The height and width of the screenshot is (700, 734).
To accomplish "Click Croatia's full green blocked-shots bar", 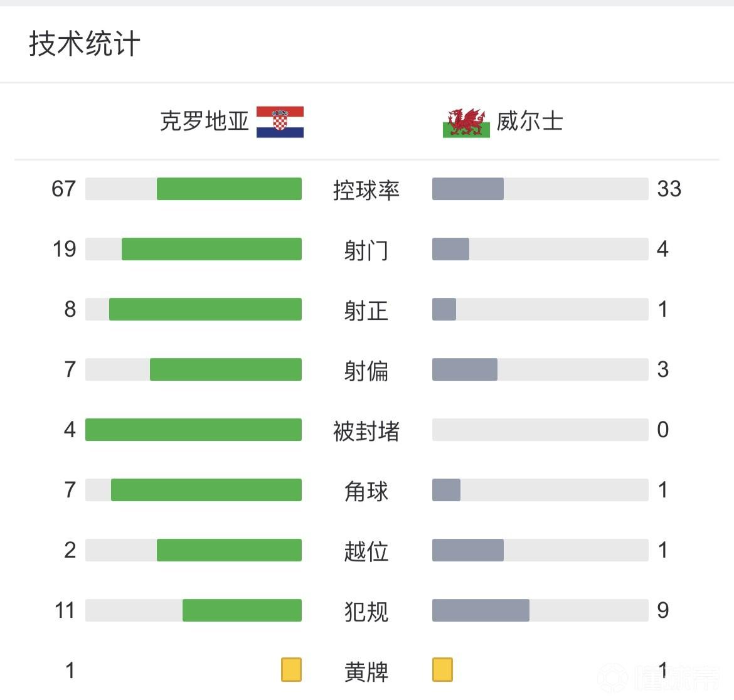I will [x=193, y=430].
